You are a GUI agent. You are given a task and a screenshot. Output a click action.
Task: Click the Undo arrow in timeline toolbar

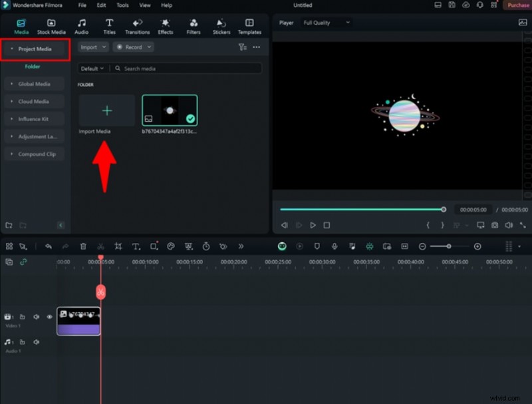(x=48, y=246)
